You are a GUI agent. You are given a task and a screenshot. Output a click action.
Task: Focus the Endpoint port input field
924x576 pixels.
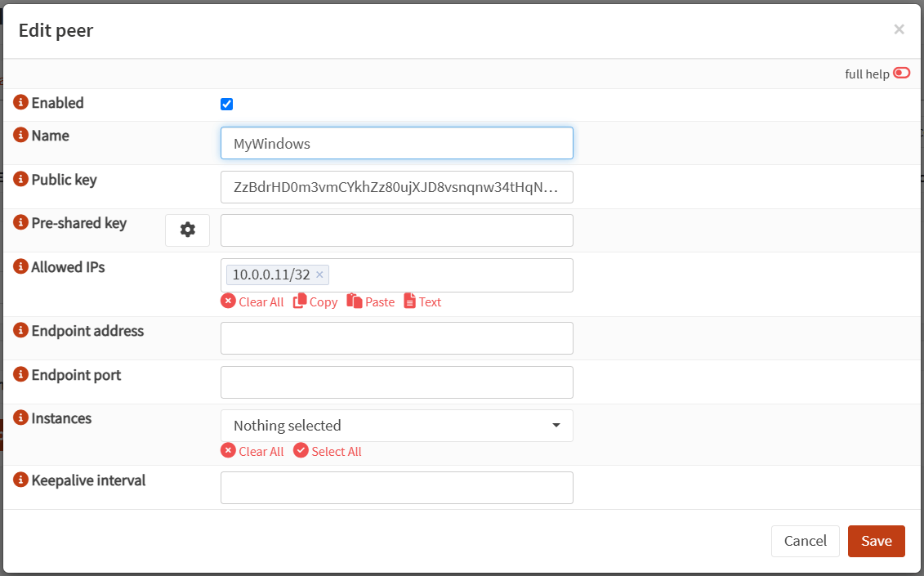pos(396,382)
